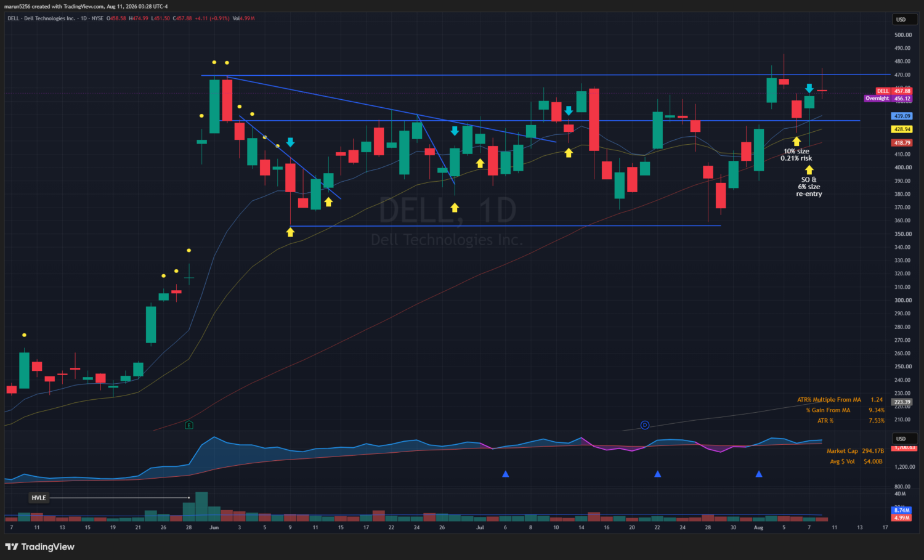Click the open value O458.58
Image resolution: width=924 pixels, height=560 pixels.
(x=116, y=18)
